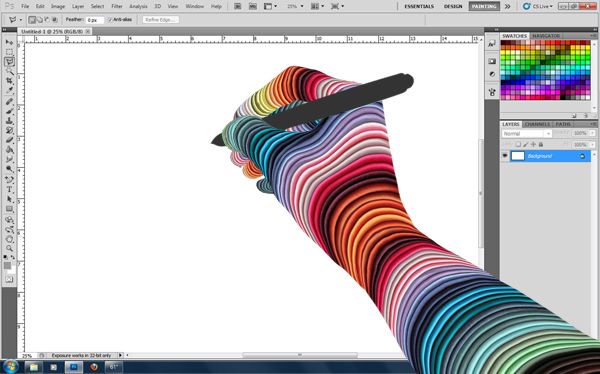Select the Smudge tool
This screenshot has height=374, width=600.
tap(9, 160)
